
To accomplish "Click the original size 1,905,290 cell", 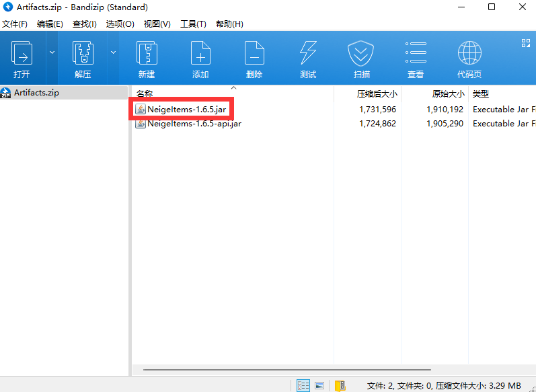I will click(x=445, y=123).
